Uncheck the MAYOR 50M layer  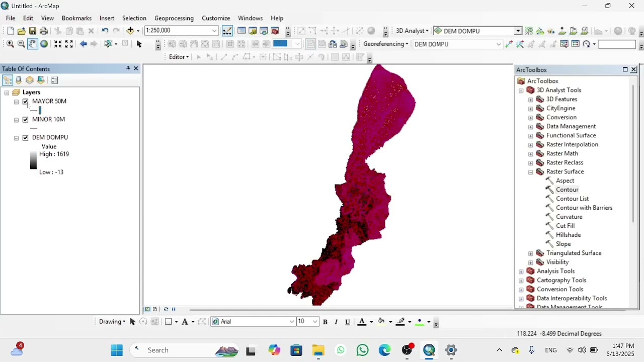coord(26,102)
